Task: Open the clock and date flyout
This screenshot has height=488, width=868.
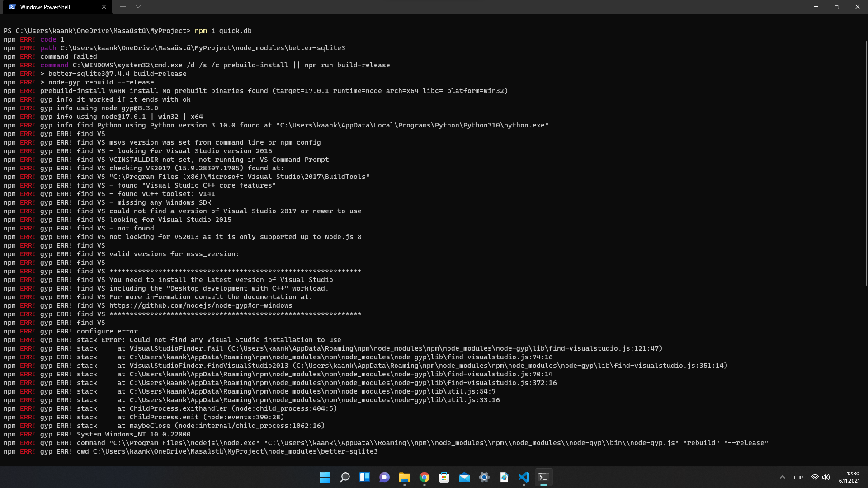Action: (x=849, y=477)
